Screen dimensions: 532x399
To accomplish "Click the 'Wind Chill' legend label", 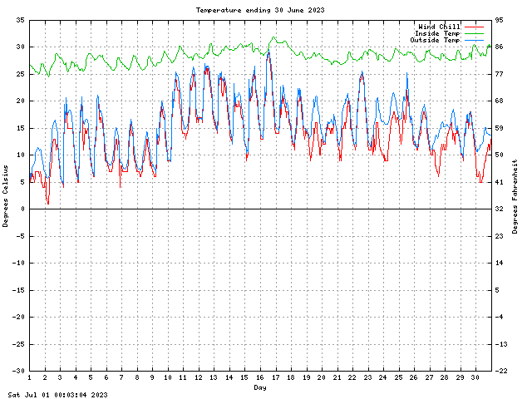I will coord(439,27).
